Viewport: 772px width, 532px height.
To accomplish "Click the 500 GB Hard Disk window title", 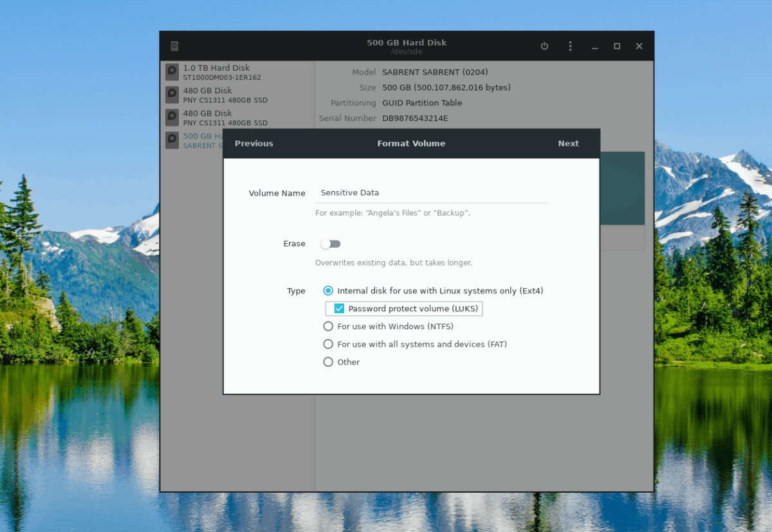I will (x=407, y=42).
